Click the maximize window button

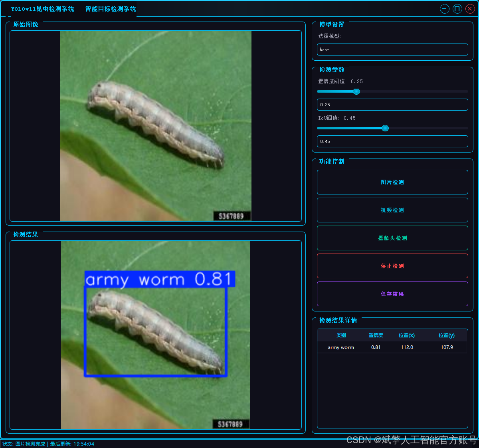(457, 8)
